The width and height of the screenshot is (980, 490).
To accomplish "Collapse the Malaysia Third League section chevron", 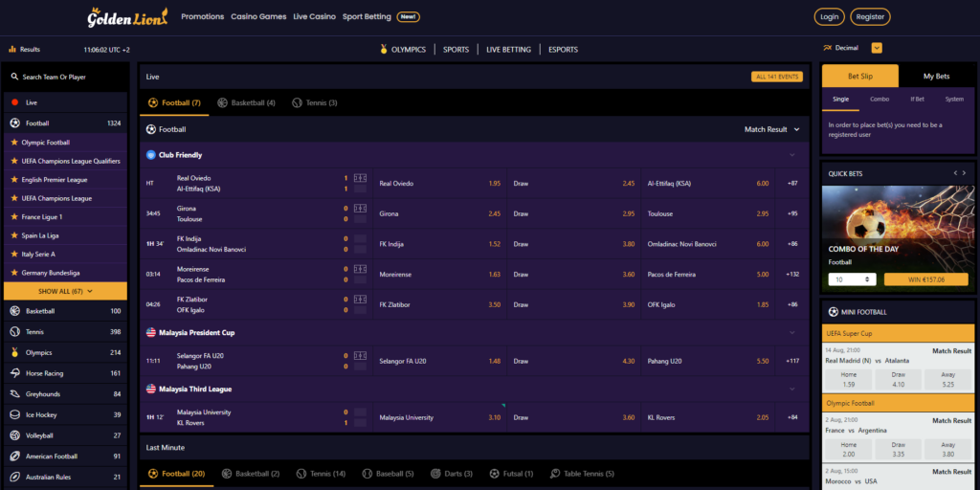I will point(791,389).
